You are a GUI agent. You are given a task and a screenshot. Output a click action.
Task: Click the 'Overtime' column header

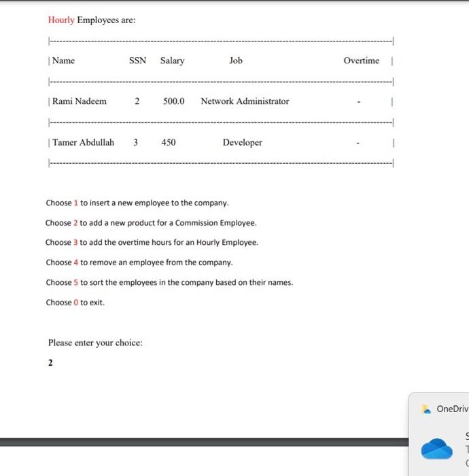362,61
